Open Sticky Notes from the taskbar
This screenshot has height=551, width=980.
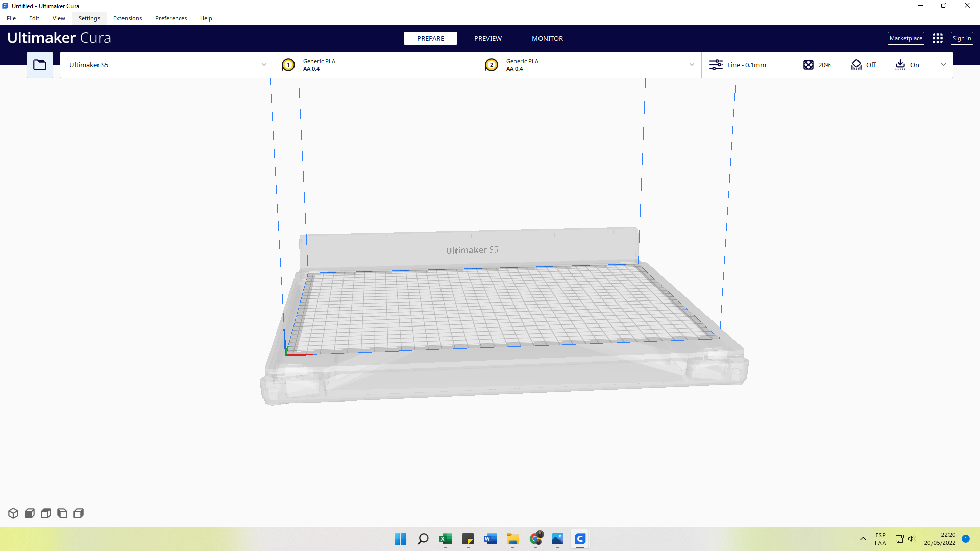468,539
